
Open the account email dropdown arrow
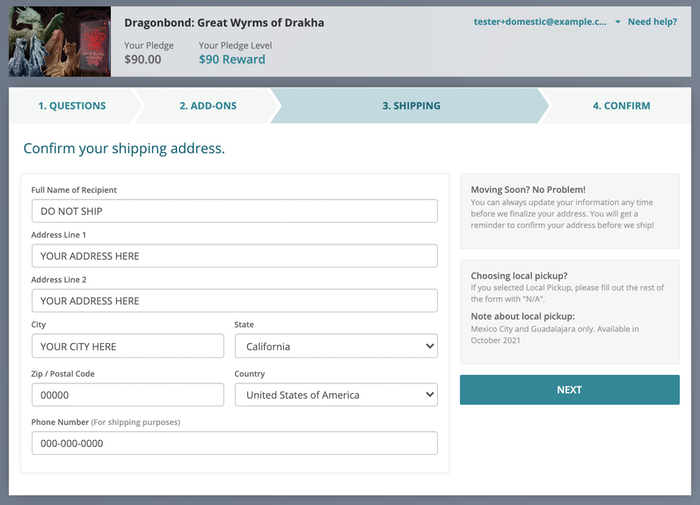[617, 22]
